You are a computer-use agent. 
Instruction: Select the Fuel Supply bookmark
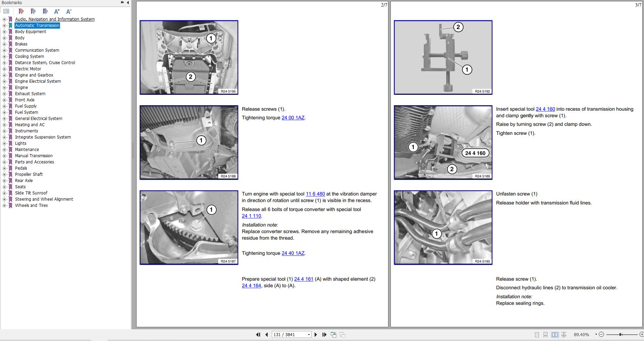(x=26, y=106)
